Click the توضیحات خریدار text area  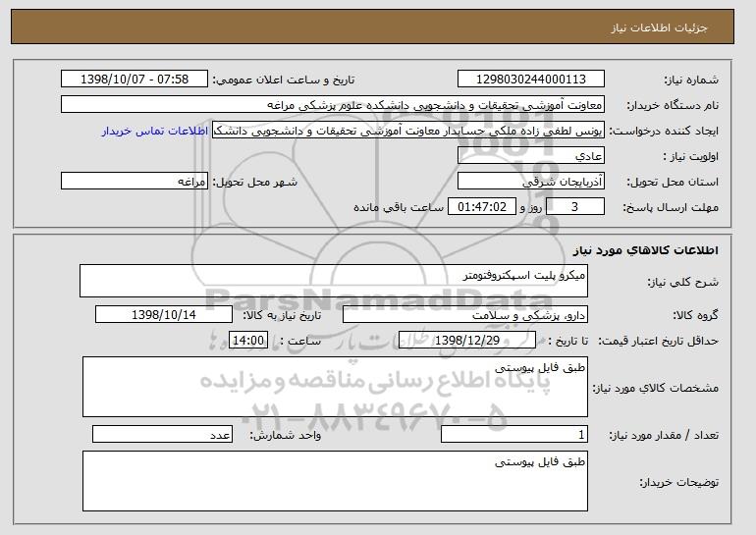[x=335, y=481]
